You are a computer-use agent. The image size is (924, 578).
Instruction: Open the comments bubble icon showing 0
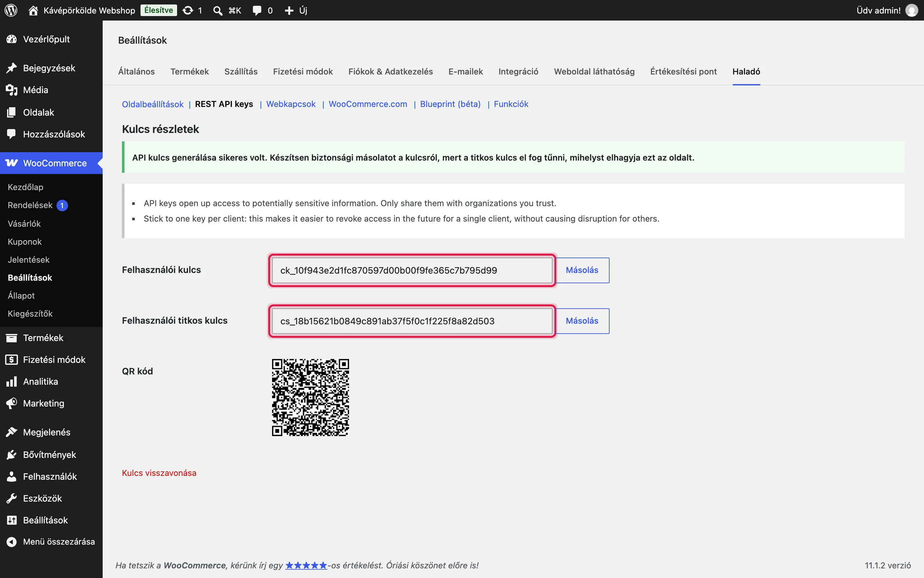point(257,10)
